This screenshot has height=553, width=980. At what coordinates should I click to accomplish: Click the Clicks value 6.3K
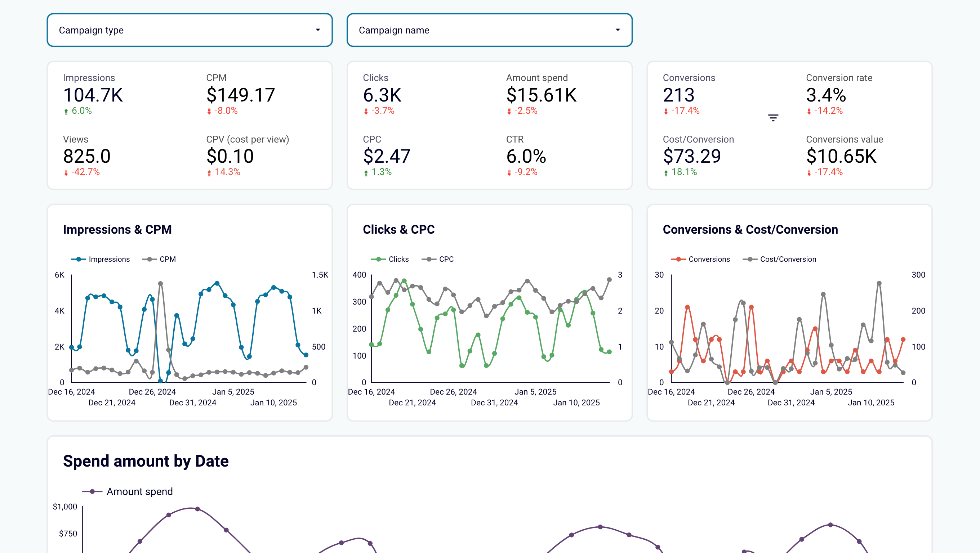(x=382, y=95)
